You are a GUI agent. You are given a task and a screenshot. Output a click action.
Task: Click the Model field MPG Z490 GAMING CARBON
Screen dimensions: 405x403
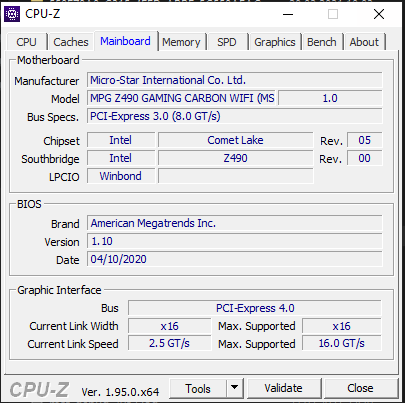click(181, 98)
